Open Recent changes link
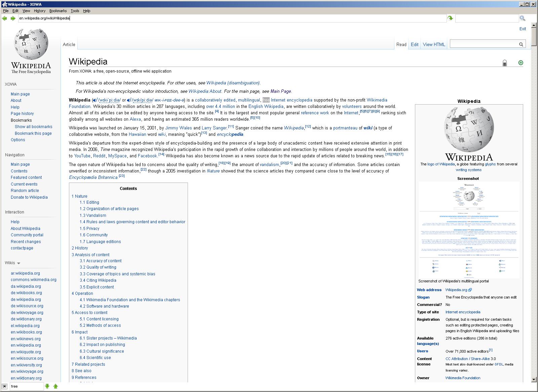 pos(26,242)
